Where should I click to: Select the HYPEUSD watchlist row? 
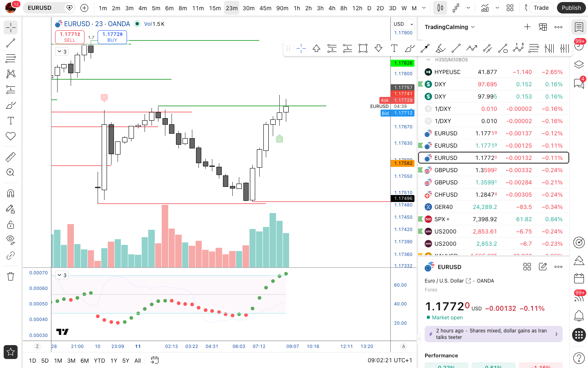coord(494,72)
